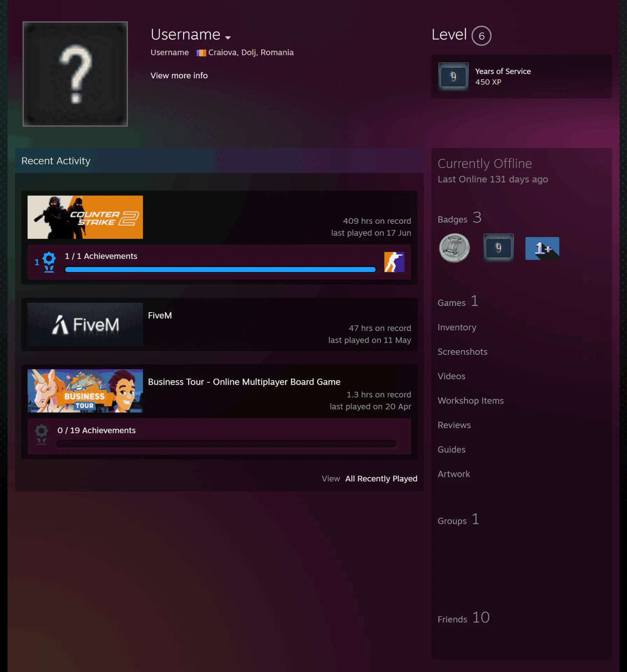627x672 pixels.
Task: Click the Romania flag icon
Action: (x=201, y=53)
